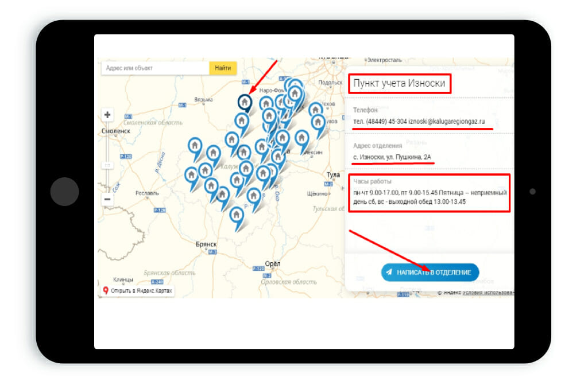The image size is (588, 385).
Task: Click the red Yandex pin icon
Action: click(106, 291)
